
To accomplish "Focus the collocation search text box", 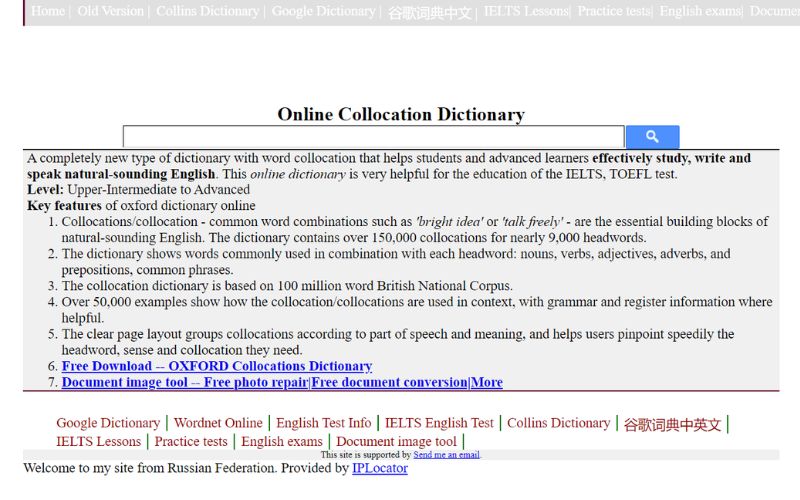I will [x=373, y=137].
